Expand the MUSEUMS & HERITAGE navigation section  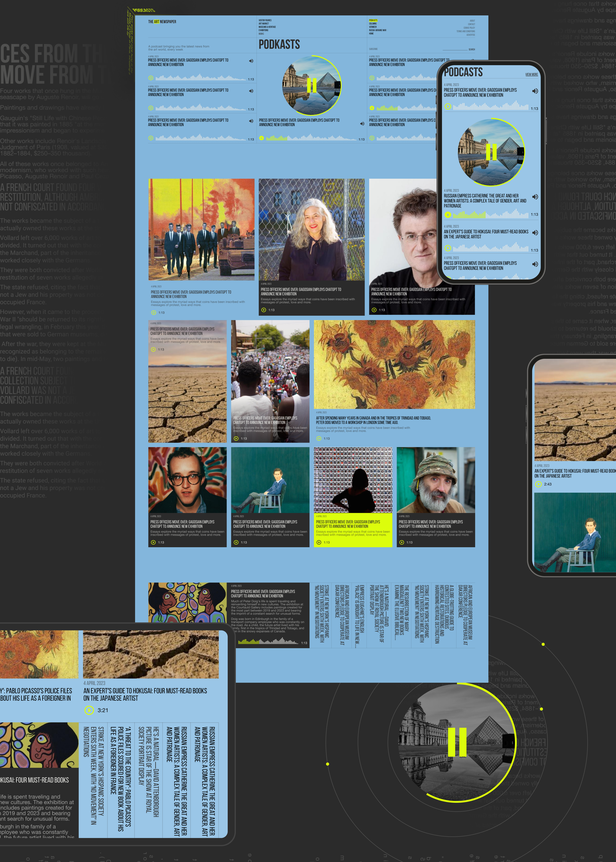267,27
